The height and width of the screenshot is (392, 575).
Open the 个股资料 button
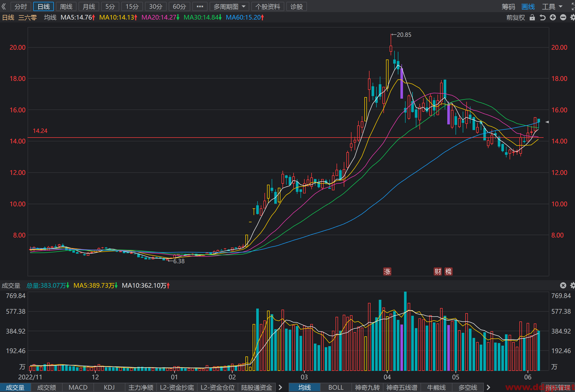coord(268,6)
